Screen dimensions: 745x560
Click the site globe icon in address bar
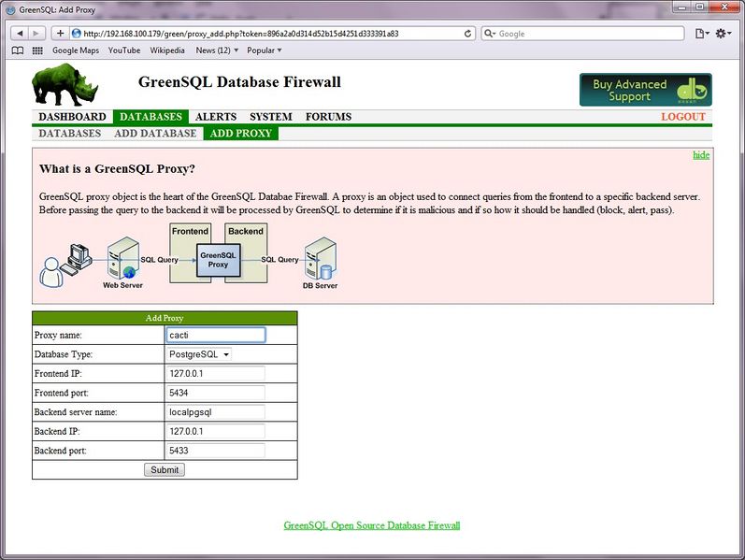pos(76,34)
